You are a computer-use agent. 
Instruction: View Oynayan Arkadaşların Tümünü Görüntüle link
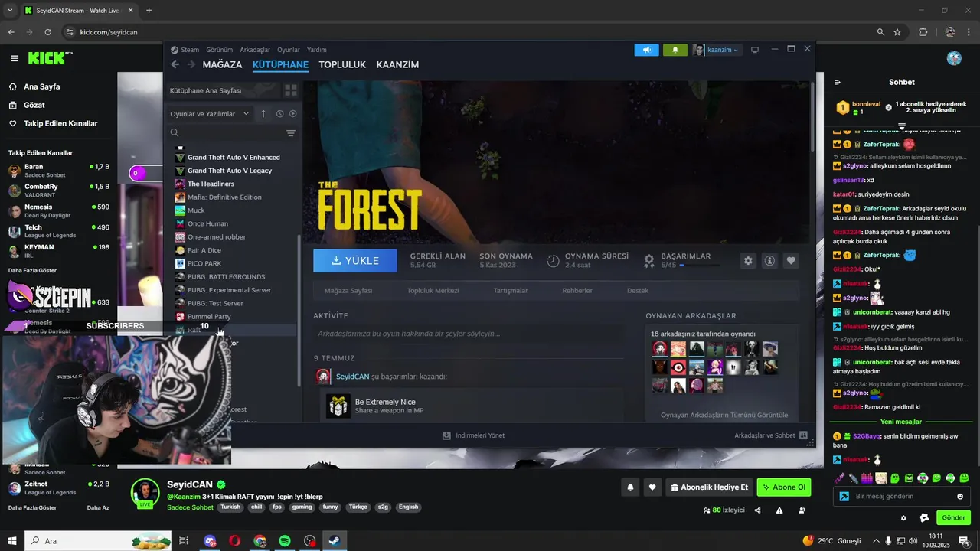pyautogui.click(x=724, y=415)
